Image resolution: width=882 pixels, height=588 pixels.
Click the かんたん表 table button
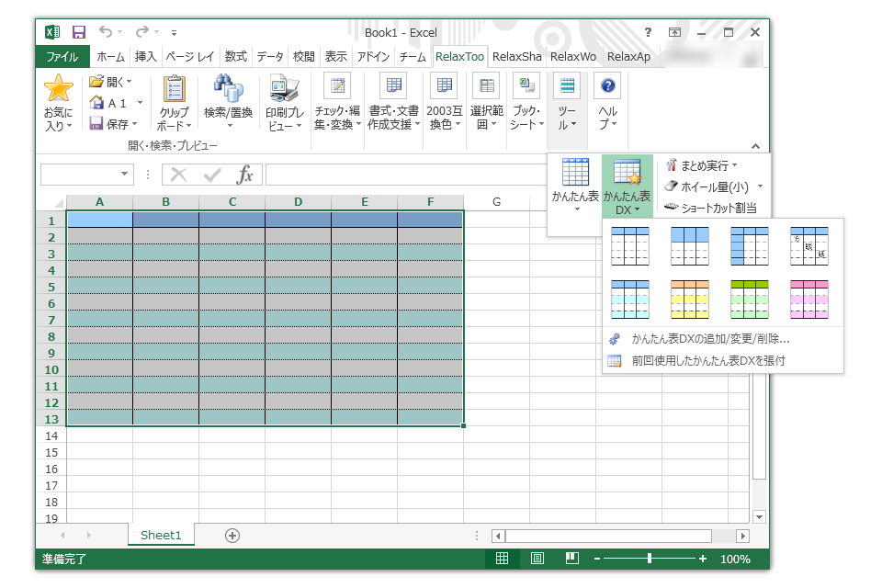575,186
